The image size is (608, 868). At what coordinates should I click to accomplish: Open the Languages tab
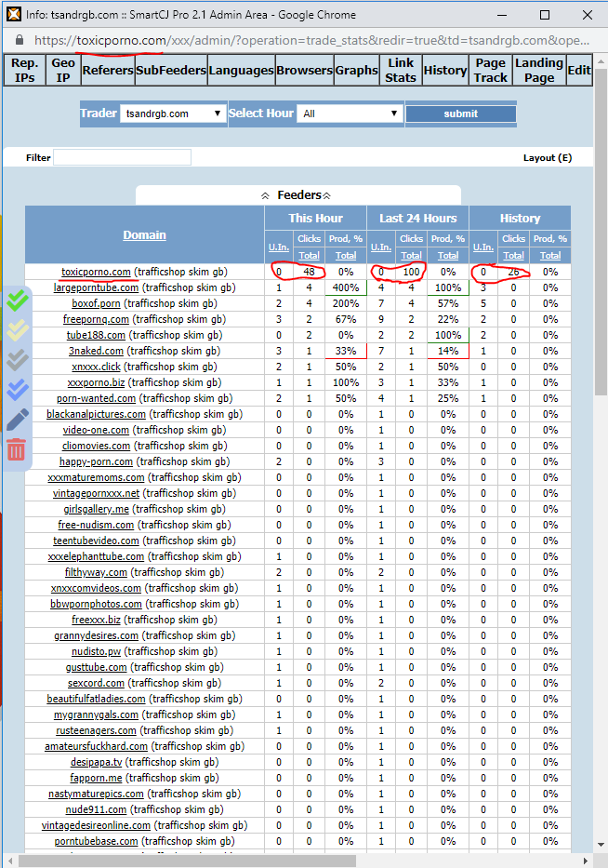(x=241, y=71)
